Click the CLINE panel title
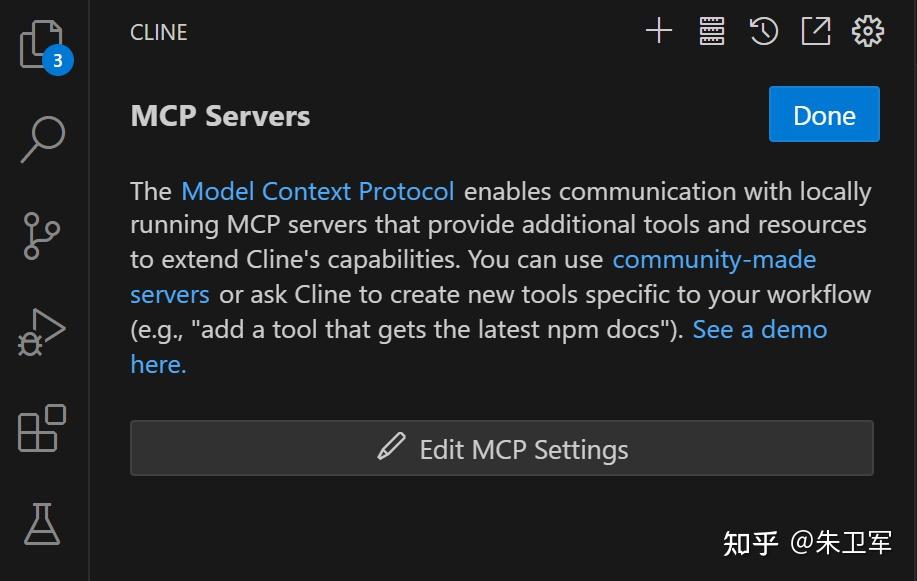917x581 pixels. click(x=158, y=32)
